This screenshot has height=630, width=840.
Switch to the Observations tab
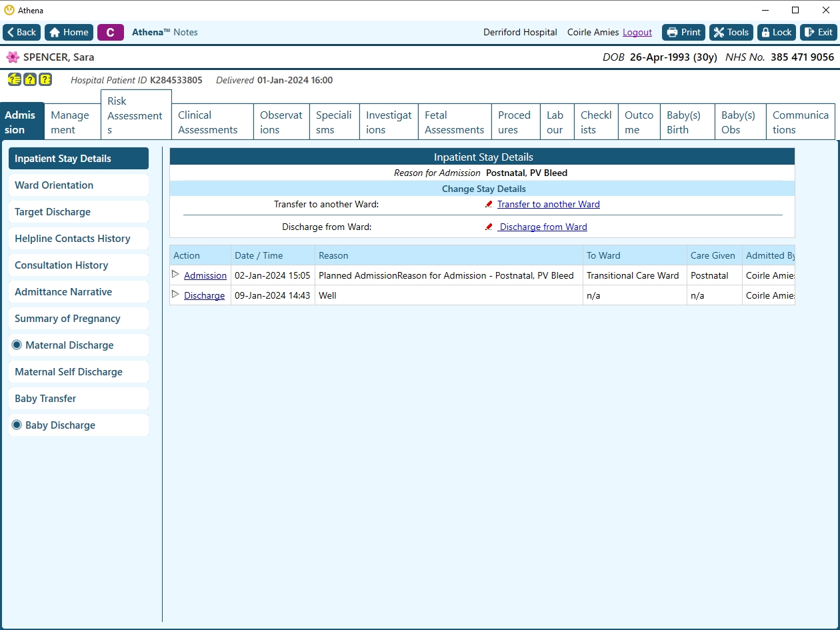(282, 122)
